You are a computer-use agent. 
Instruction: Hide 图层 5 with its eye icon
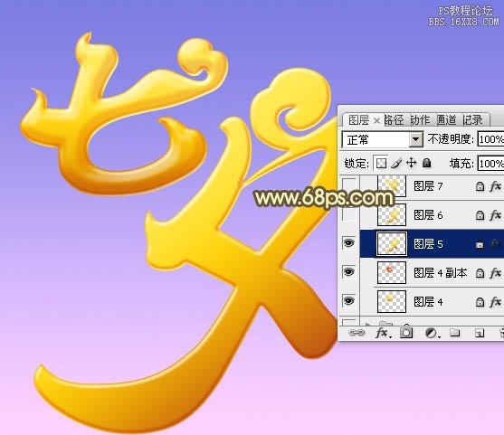pyautogui.click(x=349, y=243)
